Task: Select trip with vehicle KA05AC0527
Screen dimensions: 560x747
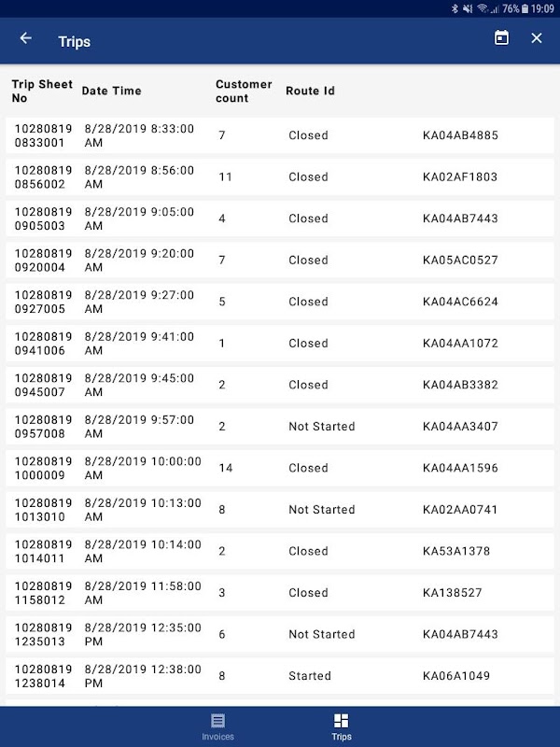Action: pos(280,261)
